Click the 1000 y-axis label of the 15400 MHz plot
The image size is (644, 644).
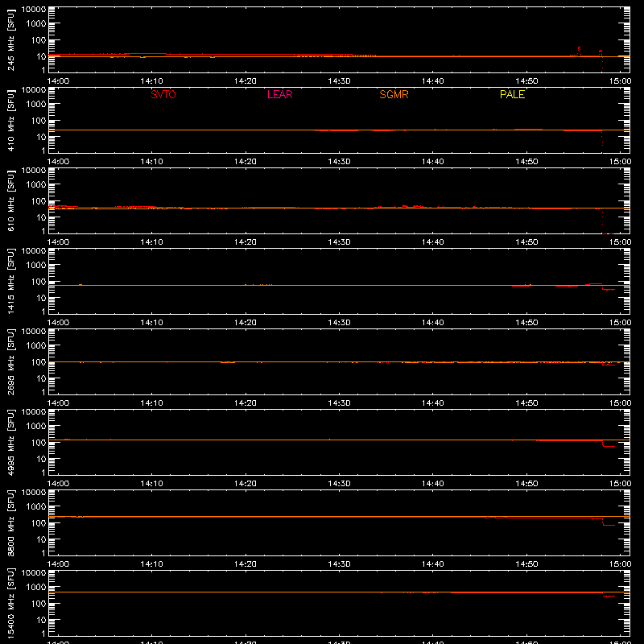(36, 587)
